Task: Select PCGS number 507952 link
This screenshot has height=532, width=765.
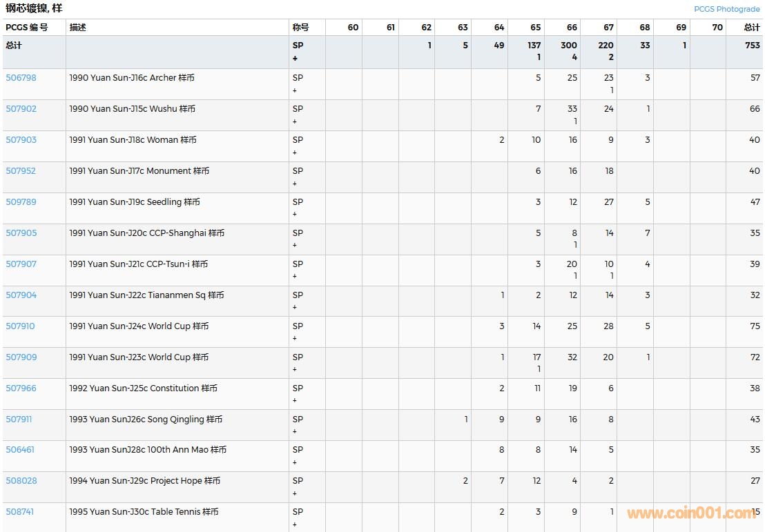Action: coord(21,171)
